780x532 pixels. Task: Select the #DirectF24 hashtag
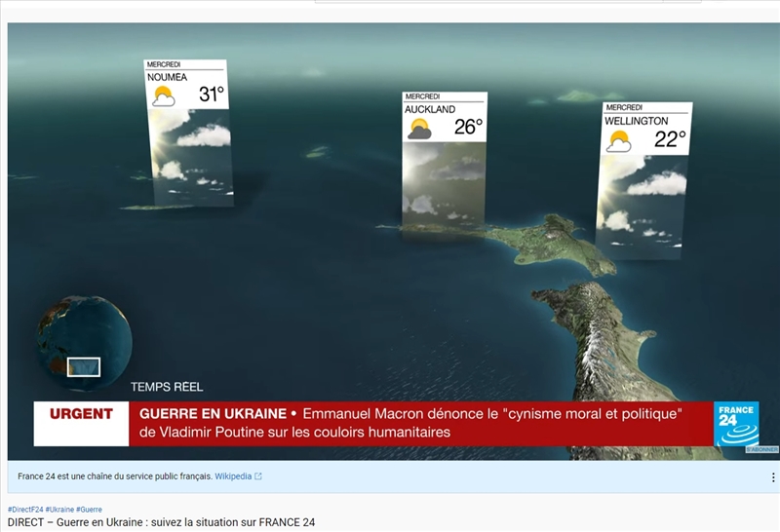24,510
